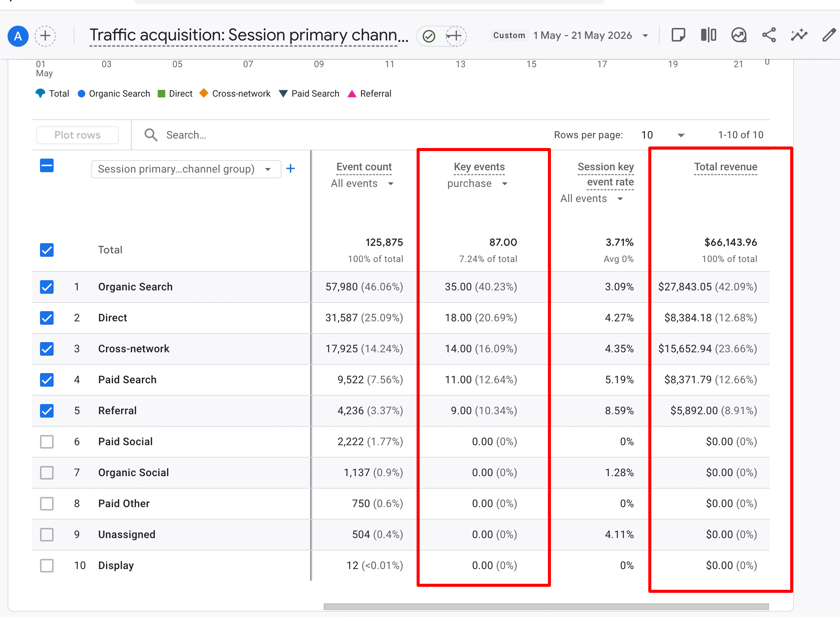Click the Display row name

pos(116,566)
